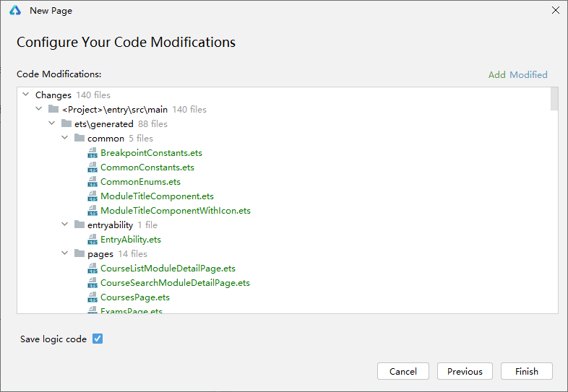Click the ETS icon next to CommonEnums.ets
The image size is (568, 392).
pos(92,182)
